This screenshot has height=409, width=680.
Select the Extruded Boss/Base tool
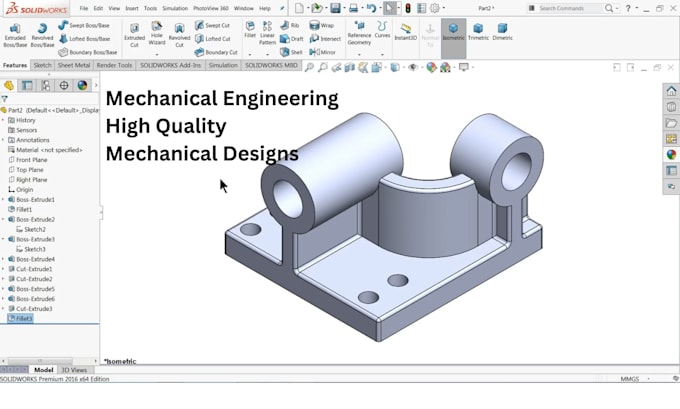[15, 35]
